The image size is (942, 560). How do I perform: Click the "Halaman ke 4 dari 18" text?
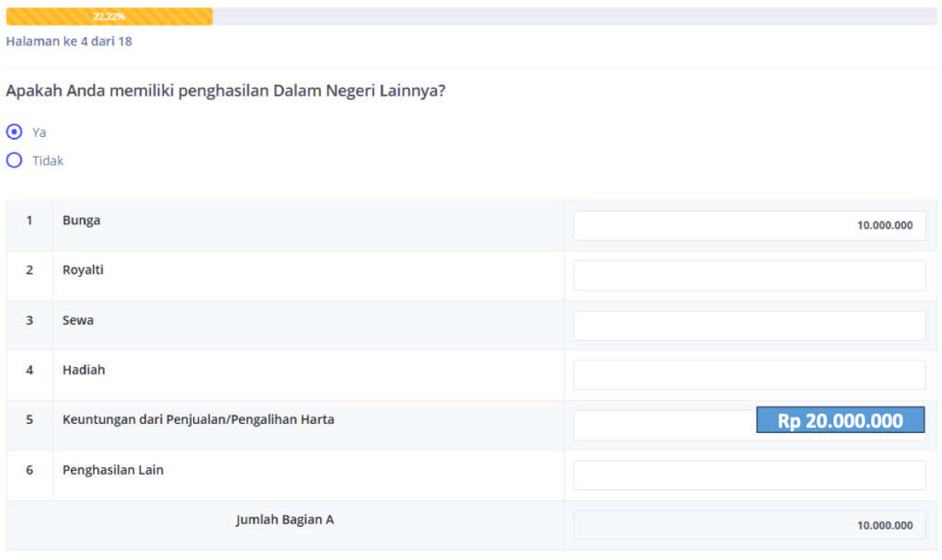tap(69, 41)
